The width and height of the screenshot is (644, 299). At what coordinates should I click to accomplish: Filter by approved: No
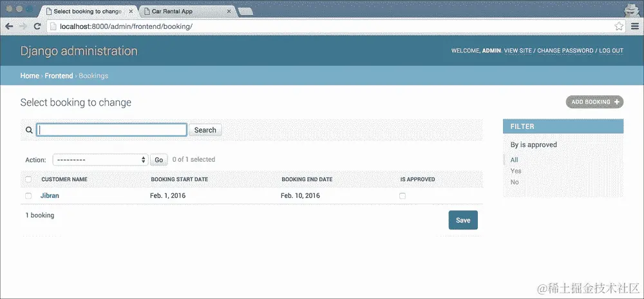(515, 182)
